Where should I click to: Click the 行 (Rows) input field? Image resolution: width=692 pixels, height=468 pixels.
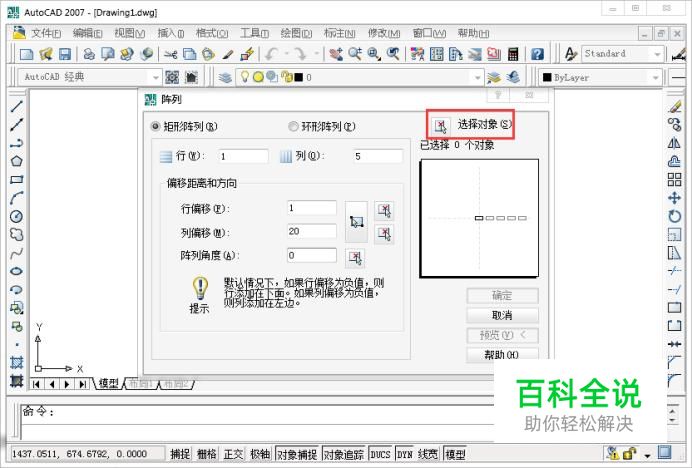pos(243,157)
